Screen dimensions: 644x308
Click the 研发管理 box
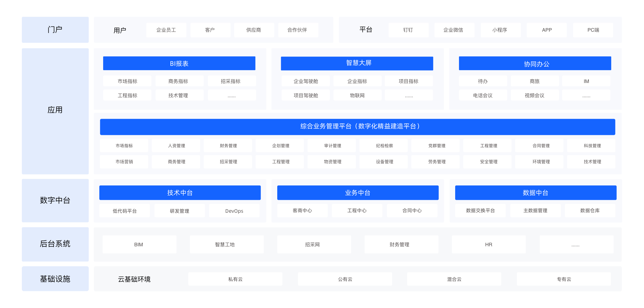(x=180, y=211)
